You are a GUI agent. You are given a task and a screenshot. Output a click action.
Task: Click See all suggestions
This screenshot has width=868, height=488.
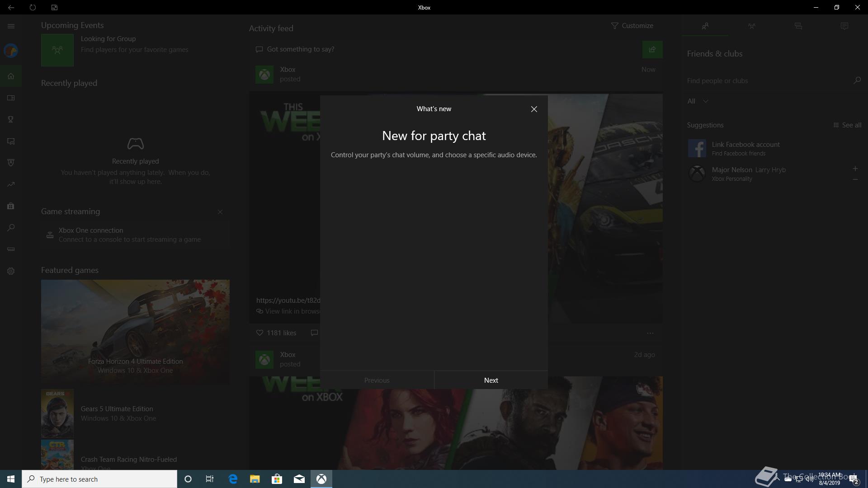(847, 125)
